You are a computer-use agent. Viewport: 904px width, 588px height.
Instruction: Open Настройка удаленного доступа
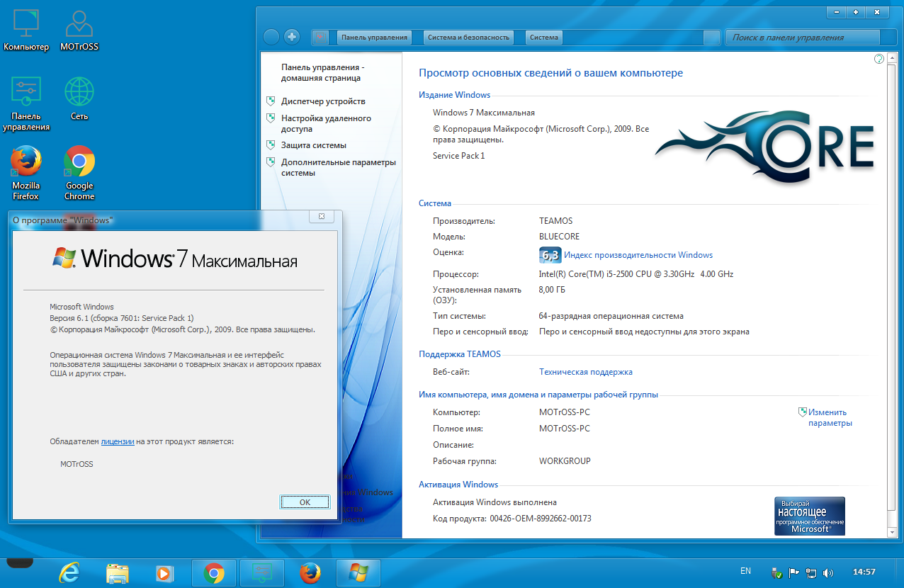pos(326,123)
